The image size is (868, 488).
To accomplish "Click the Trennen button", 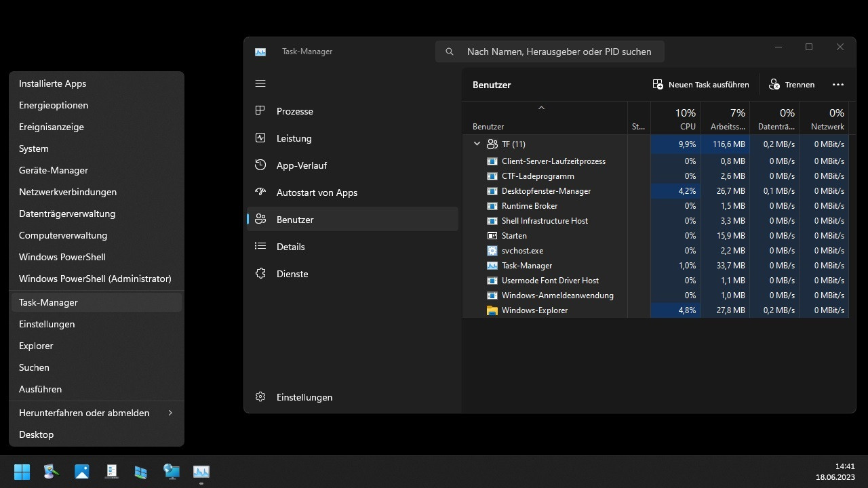I will pyautogui.click(x=792, y=85).
